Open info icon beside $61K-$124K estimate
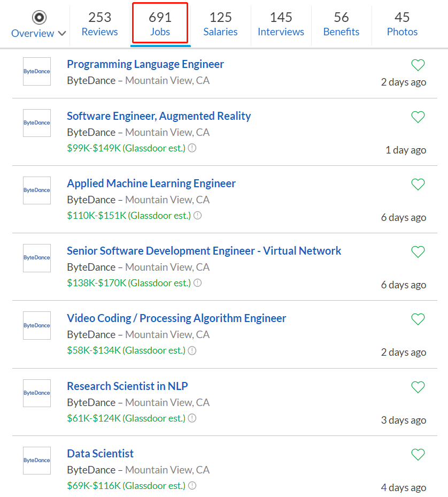This screenshot has height=497, width=448. point(192,418)
